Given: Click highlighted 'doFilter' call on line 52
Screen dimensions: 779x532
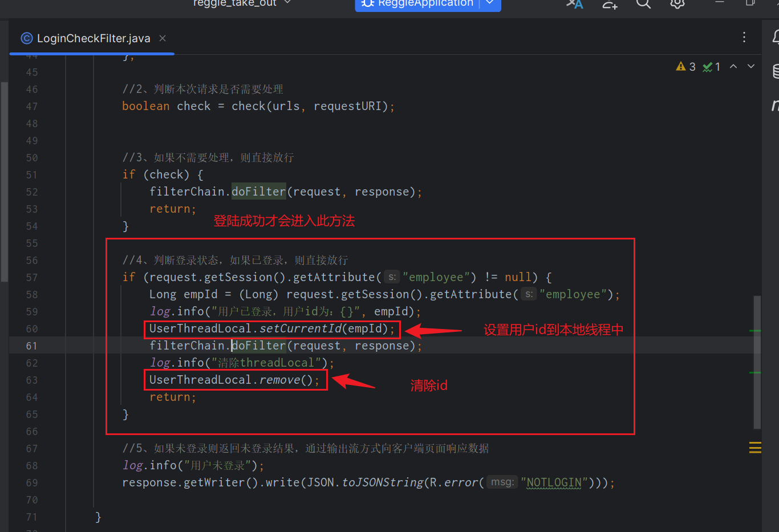Looking at the screenshot, I should 259,192.
